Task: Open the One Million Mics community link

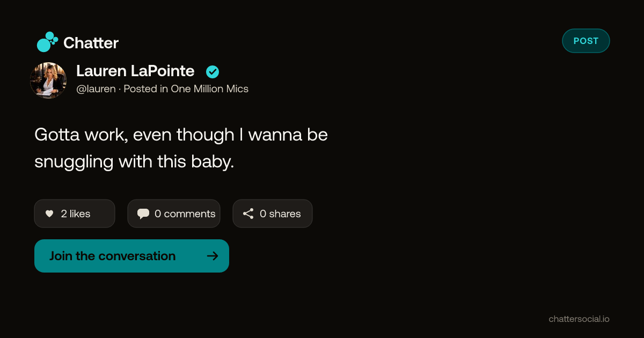Action: [x=210, y=89]
